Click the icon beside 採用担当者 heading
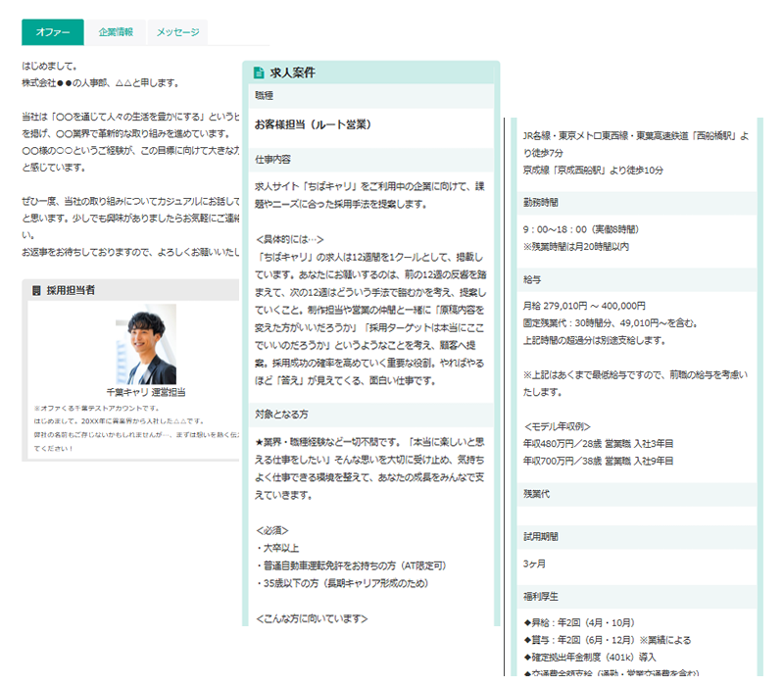784x686 pixels. tap(36, 290)
